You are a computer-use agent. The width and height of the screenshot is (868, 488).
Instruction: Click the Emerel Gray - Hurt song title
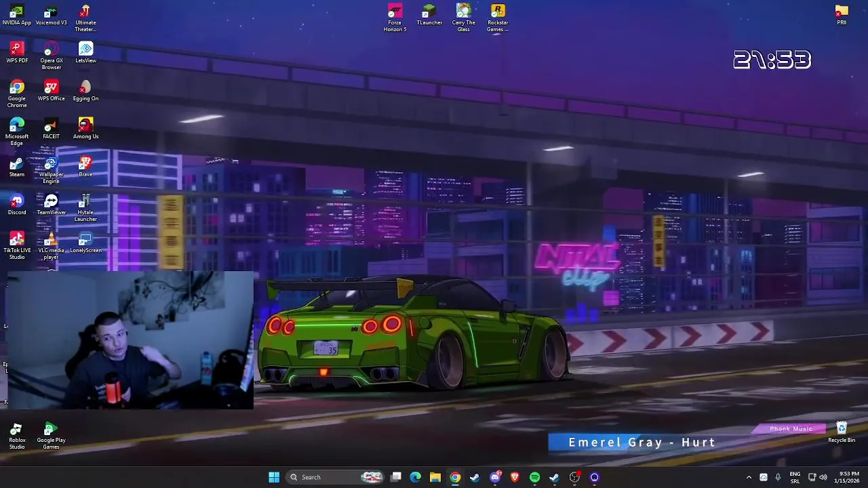[642, 442]
